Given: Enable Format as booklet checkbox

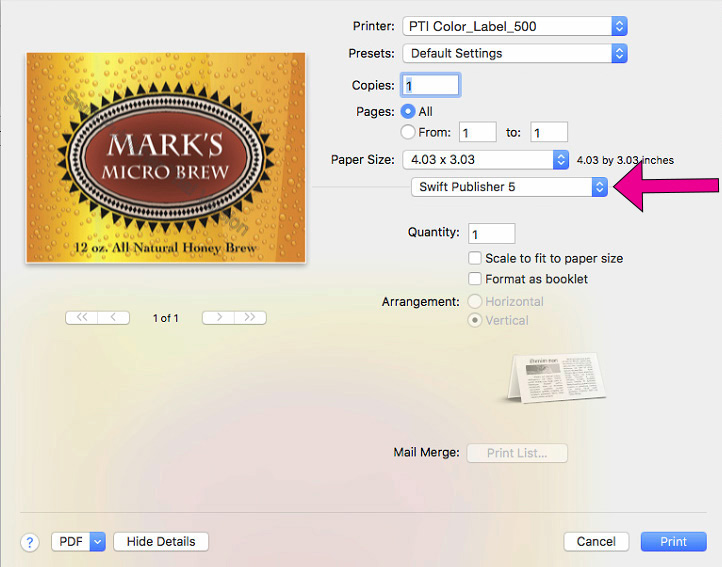Looking at the screenshot, I should click(x=475, y=279).
